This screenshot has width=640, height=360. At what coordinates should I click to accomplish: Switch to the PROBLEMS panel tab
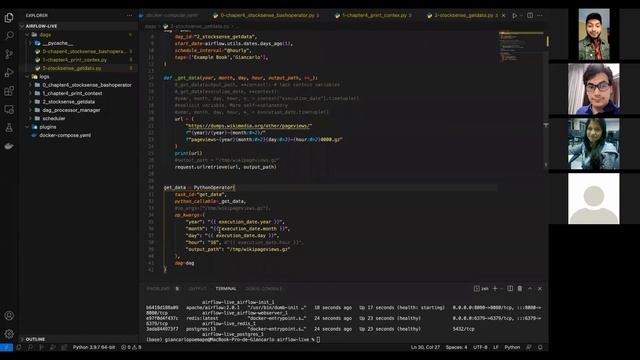(158, 289)
